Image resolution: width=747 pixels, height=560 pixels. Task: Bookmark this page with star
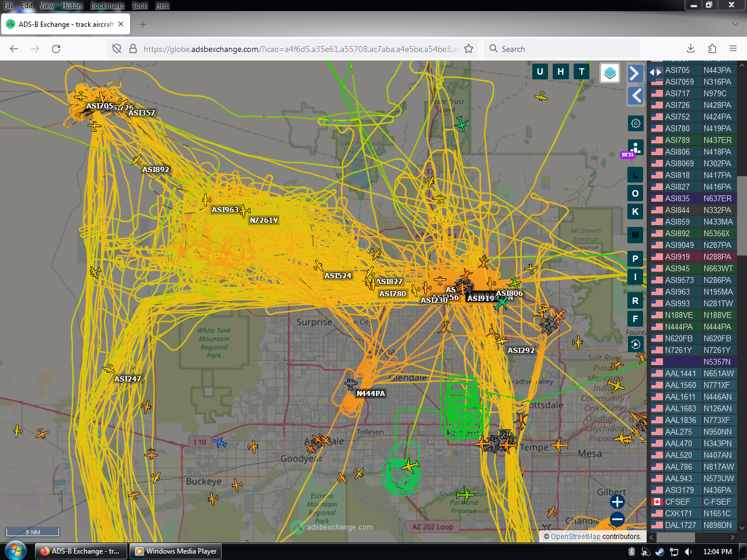tap(469, 49)
